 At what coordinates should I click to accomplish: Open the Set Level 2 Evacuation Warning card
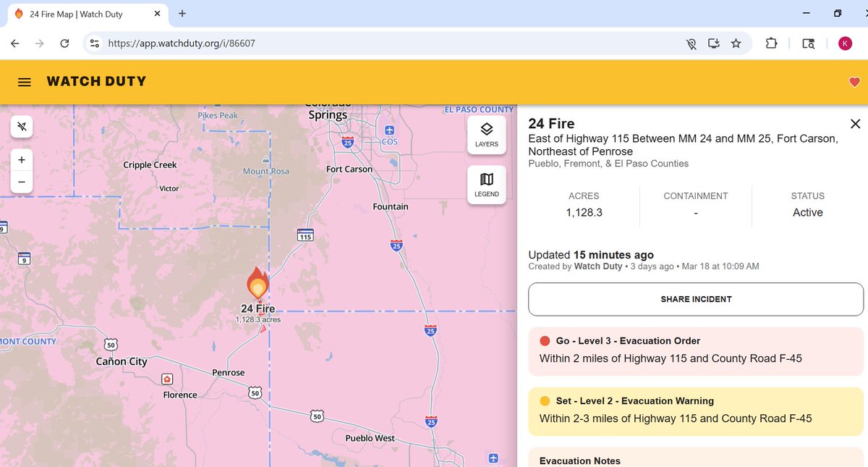coord(696,411)
